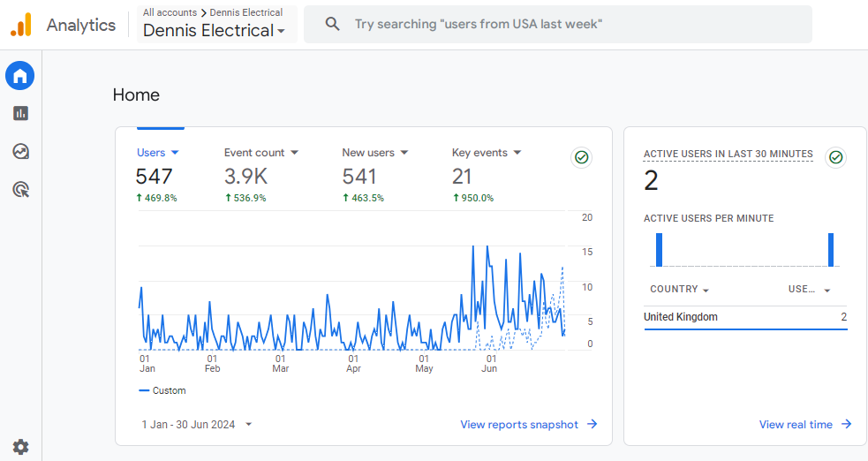
Task: Open the COUNTRY dimension dropdown
Action: tap(679, 290)
